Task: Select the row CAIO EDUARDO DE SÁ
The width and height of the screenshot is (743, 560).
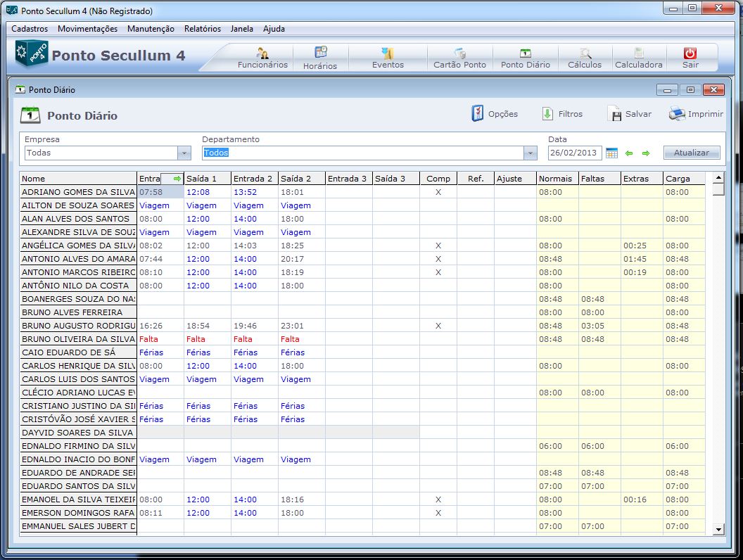Action: (x=78, y=352)
